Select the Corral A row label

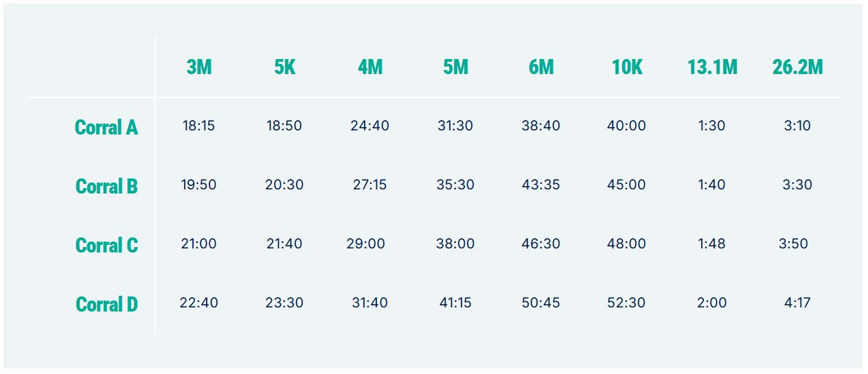click(x=106, y=127)
